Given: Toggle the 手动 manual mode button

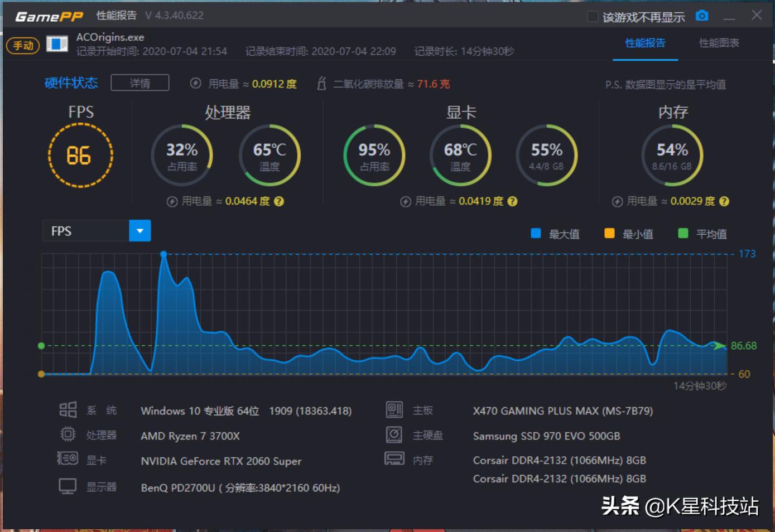Looking at the screenshot, I should [x=22, y=46].
